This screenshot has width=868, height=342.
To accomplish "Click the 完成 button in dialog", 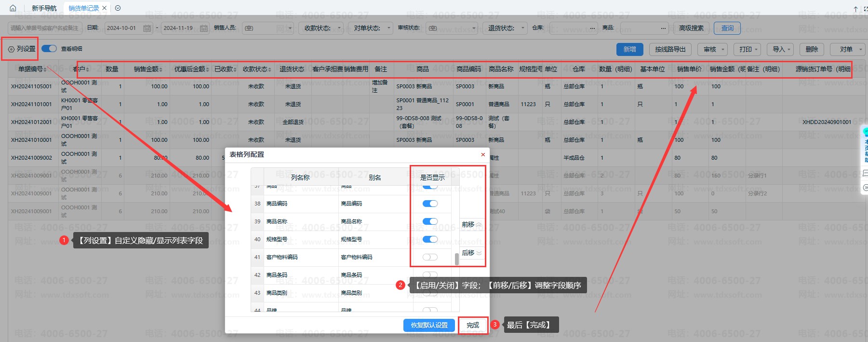I will (x=473, y=326).
